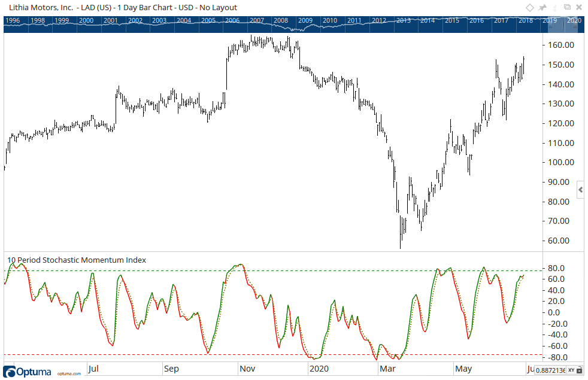Click the 2020 label on the bottom date axis
This screenshot has width=588, height=380.
point(319,369)
